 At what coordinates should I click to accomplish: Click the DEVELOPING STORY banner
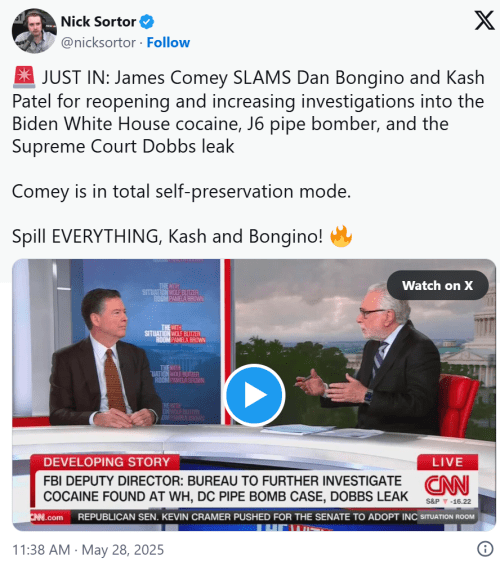pos(106,462)
